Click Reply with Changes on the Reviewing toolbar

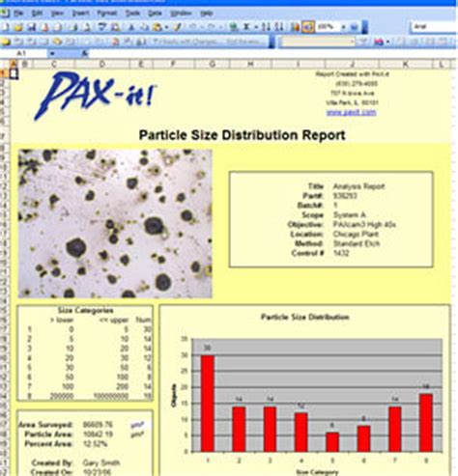click(186, 42)
